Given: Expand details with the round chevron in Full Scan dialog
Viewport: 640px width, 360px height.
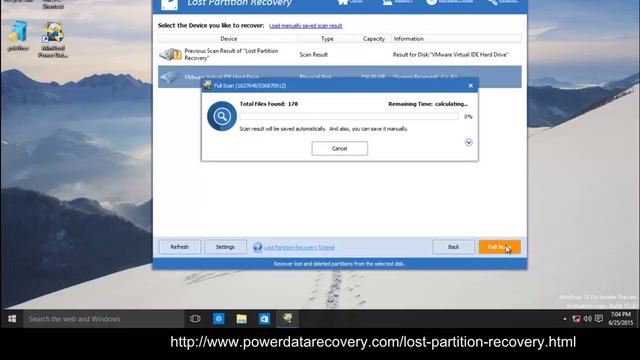Looking at the screenshot, I should tap(469, 142).
